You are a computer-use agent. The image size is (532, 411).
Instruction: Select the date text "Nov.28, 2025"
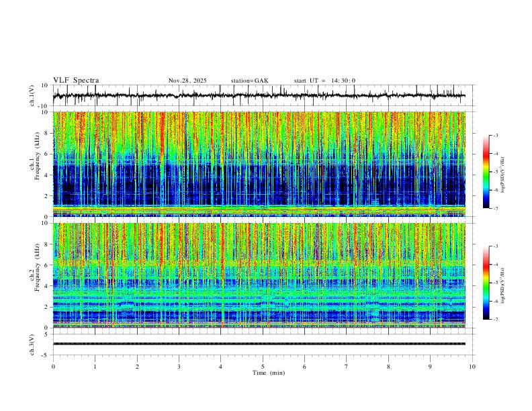187,81
